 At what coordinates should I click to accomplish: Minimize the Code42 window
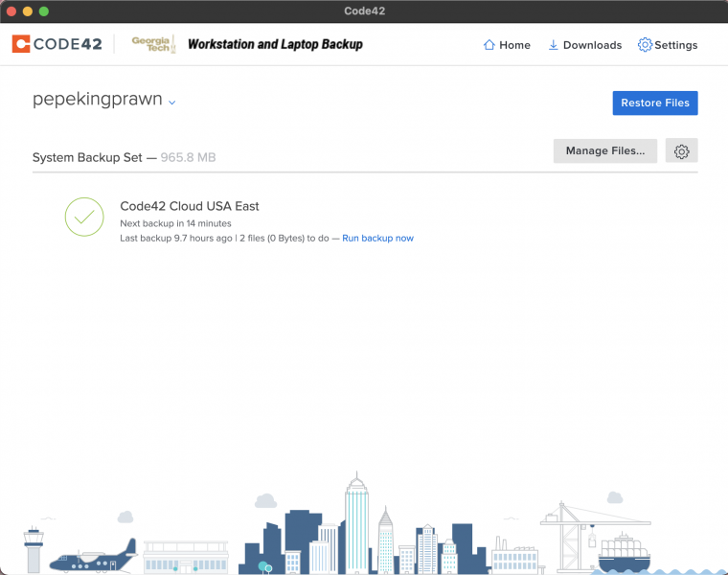tap(28, 11)
